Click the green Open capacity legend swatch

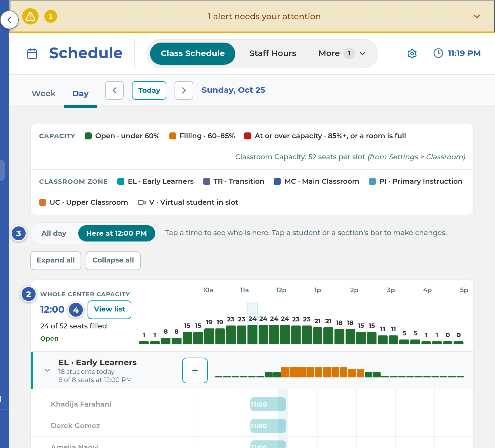[x=88, y=136]
